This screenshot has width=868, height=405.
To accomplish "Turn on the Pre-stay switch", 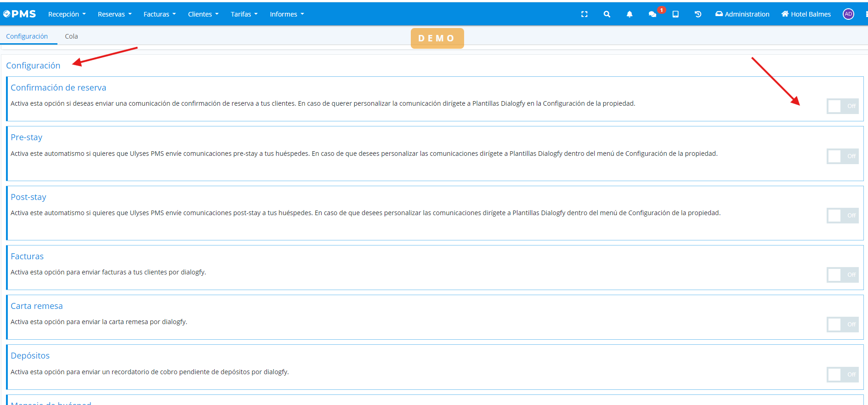I will 842,156.
